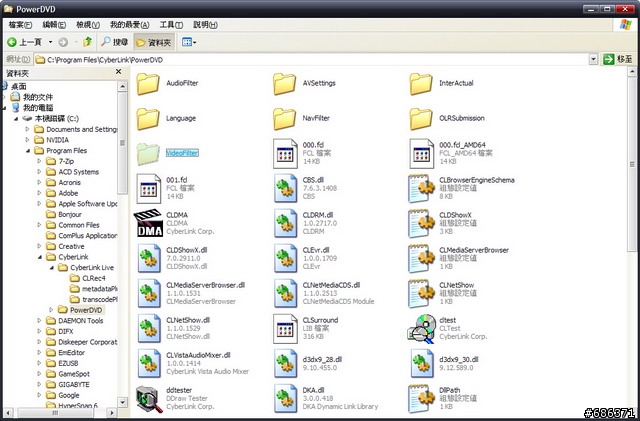The width and height of the screenshot is (640, 421).
Task: Open the OLRSubmission folder icon
Action: click(x=421, y=119)
